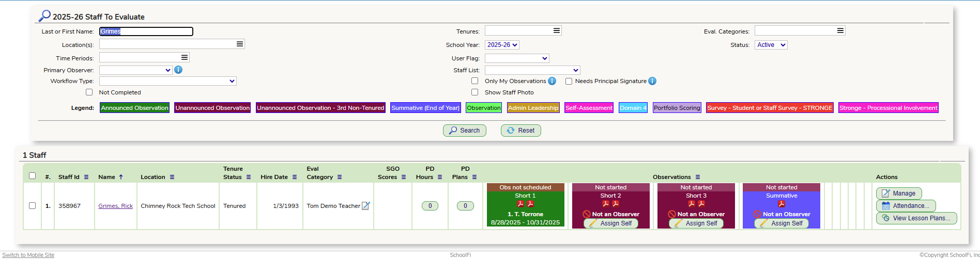Open the Staff Id column menu icon

[x=86, y=177]
